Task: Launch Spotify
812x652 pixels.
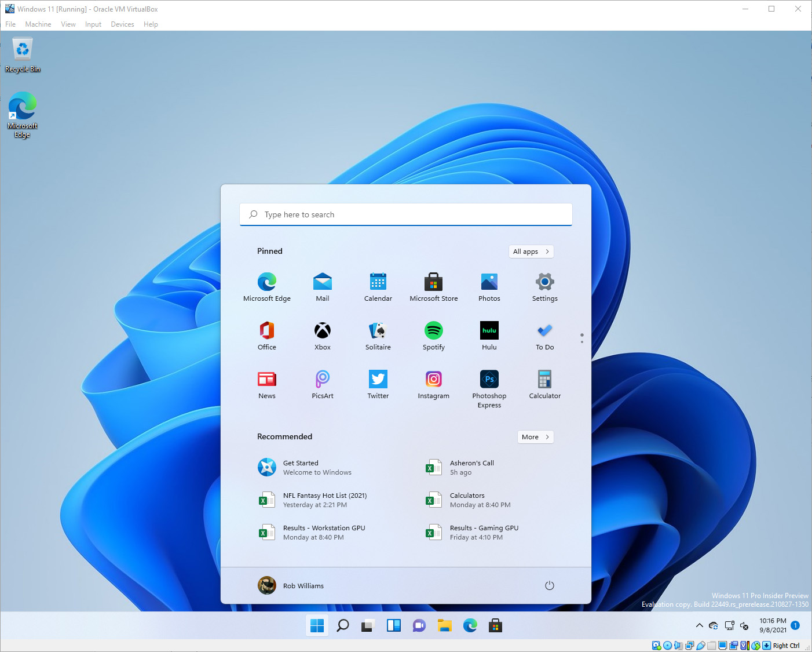Action: [x=434, y=336]
